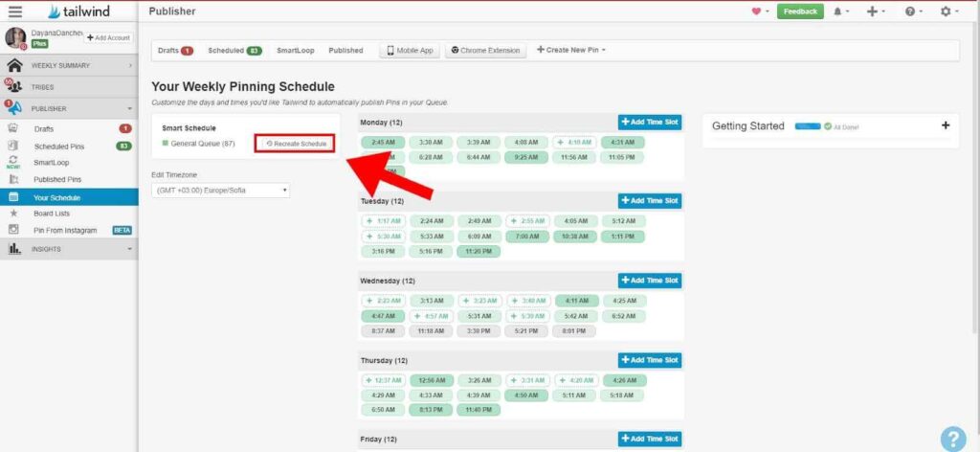Click the green Feedback button
The height and width of the screenshot is (452, 980).
pos(800,11)
